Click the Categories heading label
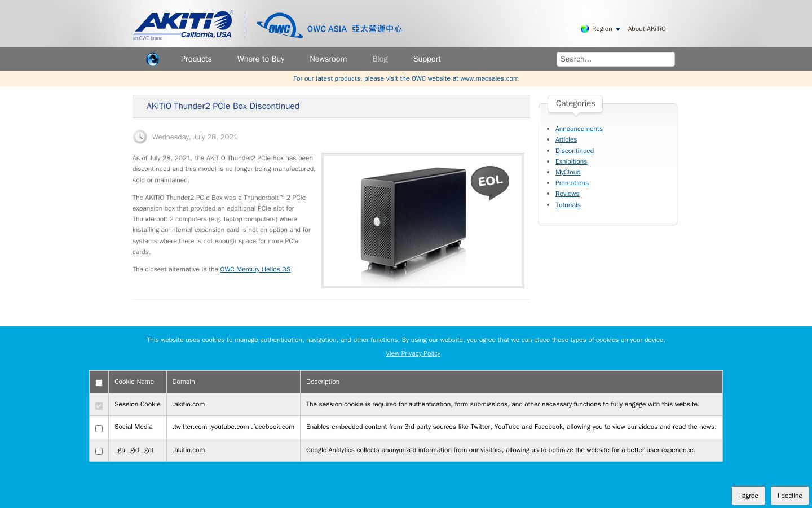 tap(575, 103)
